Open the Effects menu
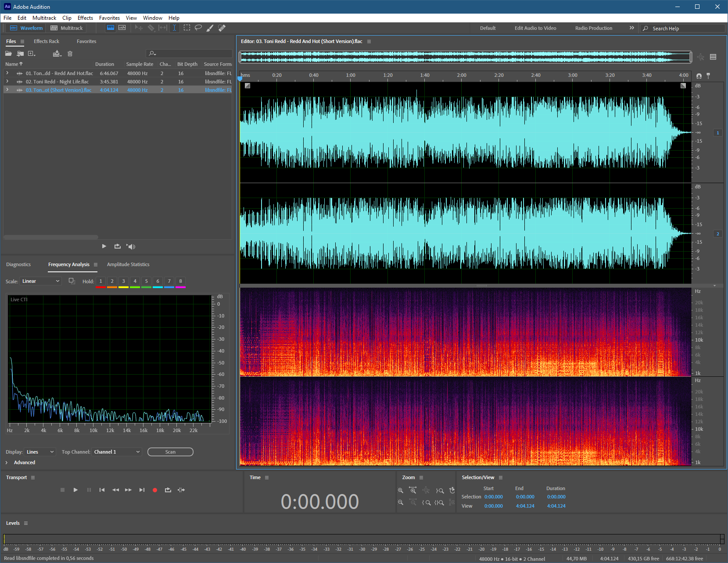 [85, 18]
